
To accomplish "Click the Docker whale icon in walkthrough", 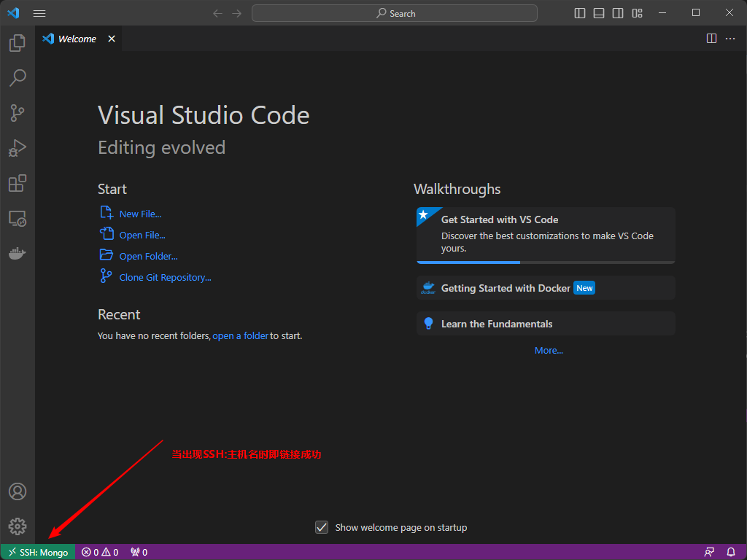I will 428,288.
